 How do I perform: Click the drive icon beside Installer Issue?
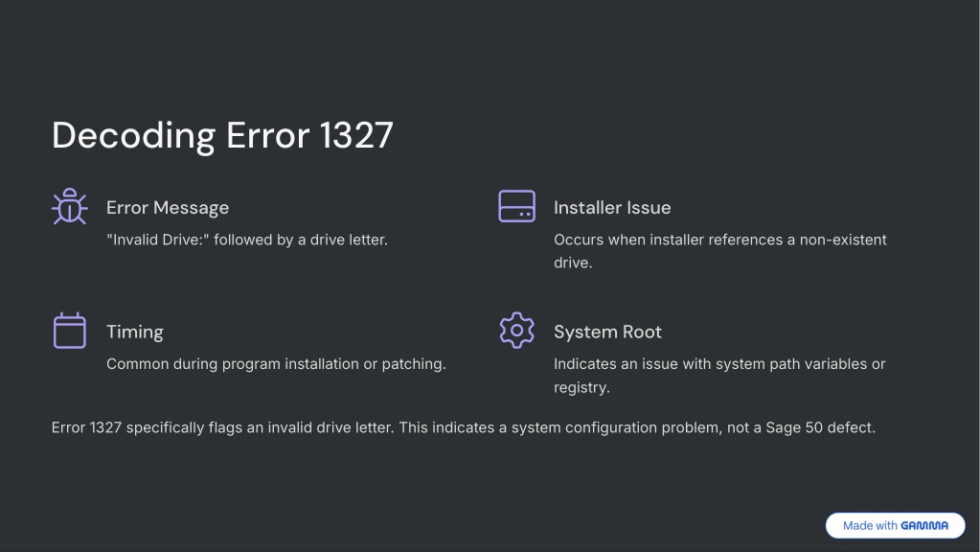517,206
